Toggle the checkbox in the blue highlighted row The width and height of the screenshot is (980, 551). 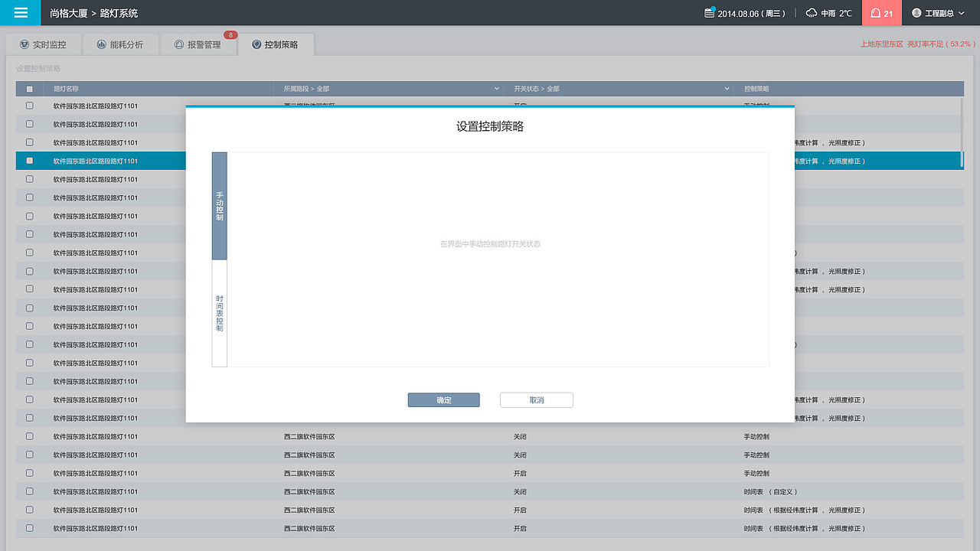click(x=30, y=161)
